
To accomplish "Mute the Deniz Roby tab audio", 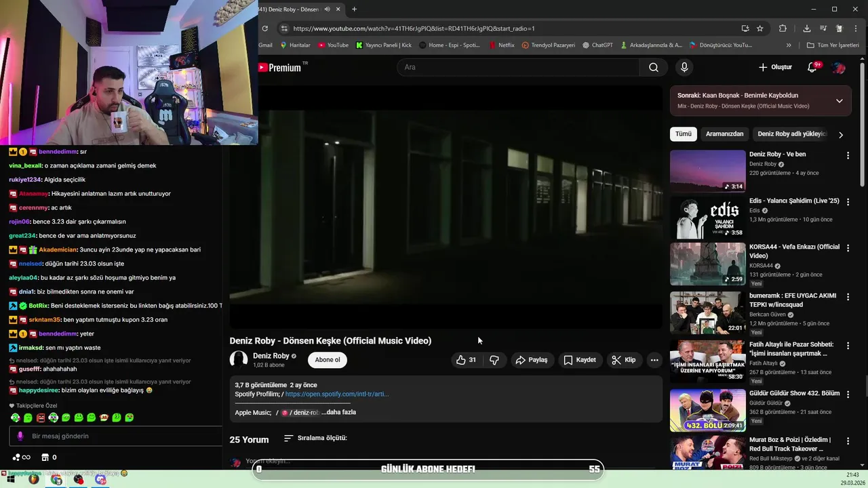I will 328,9.
